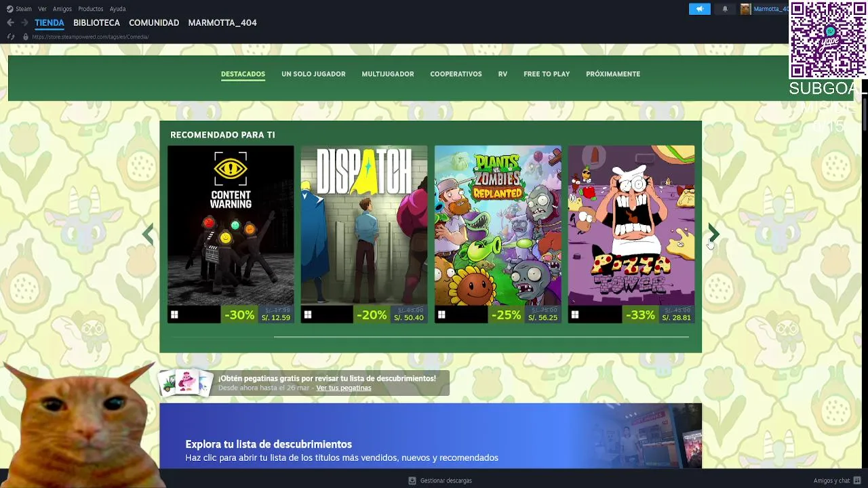Screen dimensions: 868x488
Task: Select the PRÓXIMAMENTE tab
Action: coord(613,74)
